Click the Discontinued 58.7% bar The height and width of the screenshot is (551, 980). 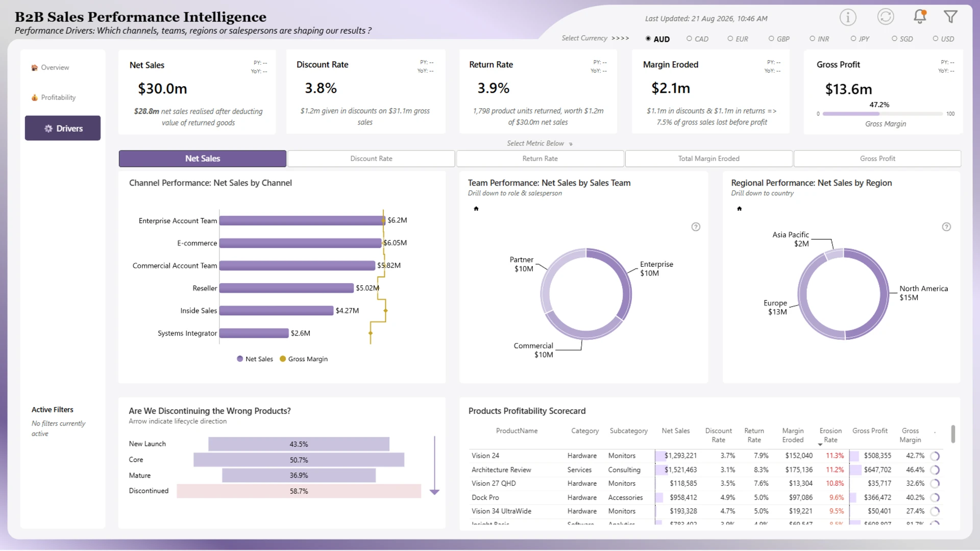click(299, 491)
